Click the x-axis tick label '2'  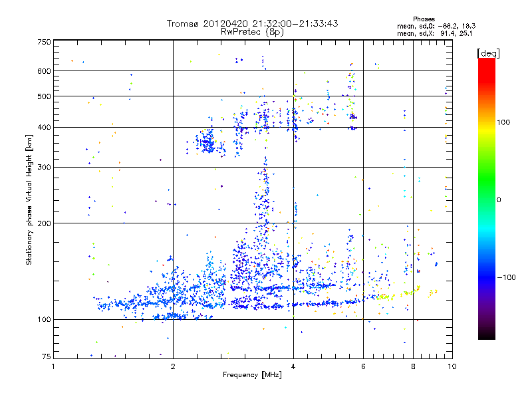173,366
